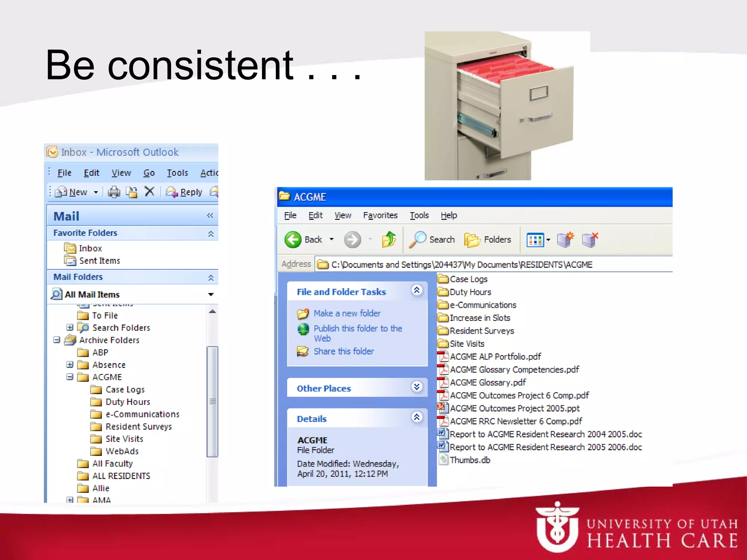
Task: Click the Search magnifier in Explorer toolbar
Action: click(418, 240)
